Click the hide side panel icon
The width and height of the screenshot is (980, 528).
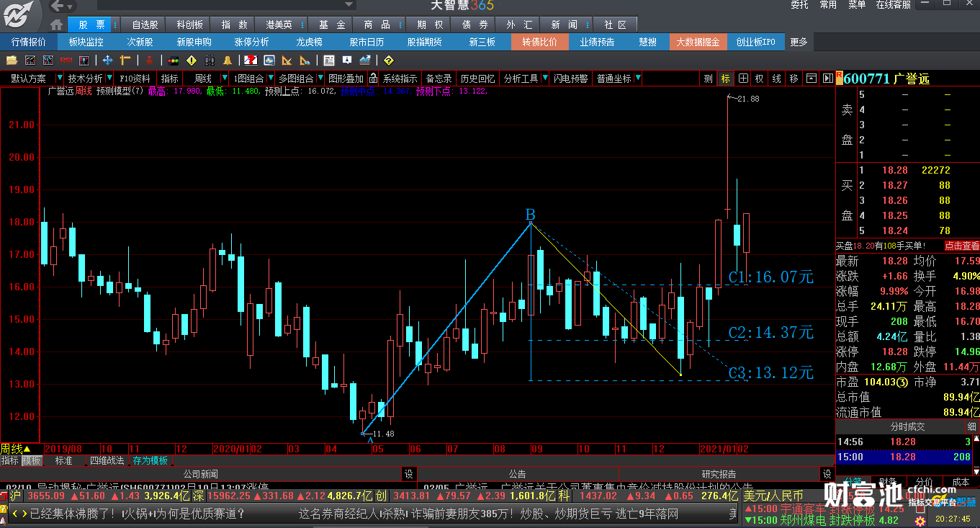click(827, 79)
